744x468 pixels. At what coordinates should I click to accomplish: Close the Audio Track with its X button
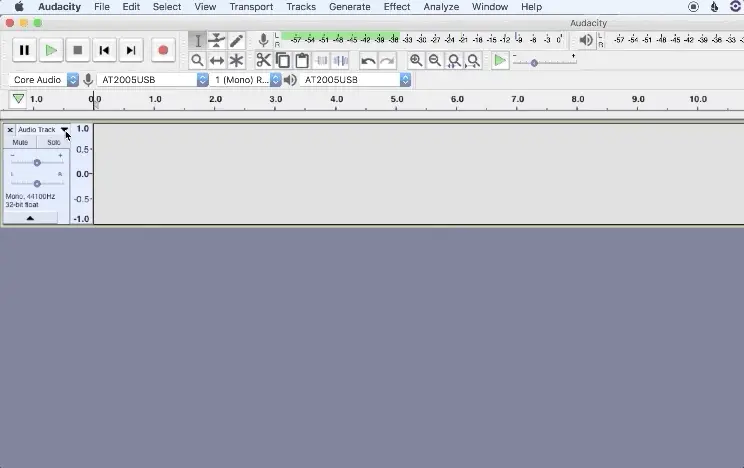pos(10,130)
